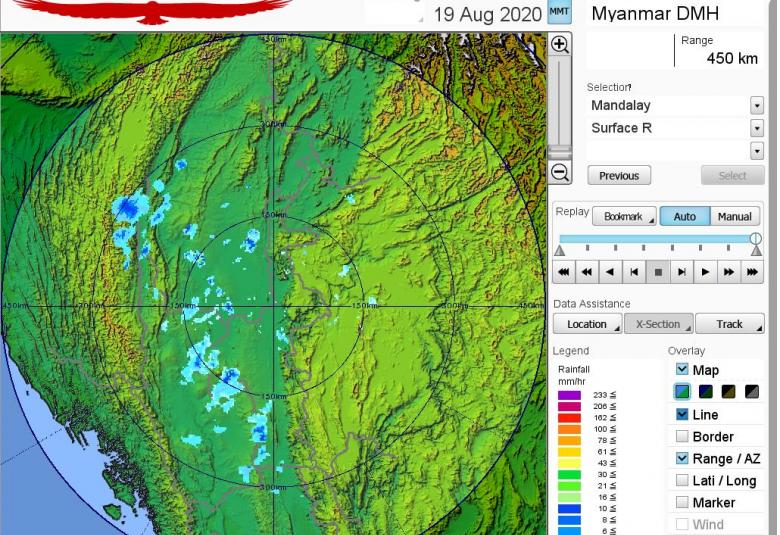Open the Mandalay radar site dropdown
The height and width of the screenshot is (535, 780).
[756, 106]
